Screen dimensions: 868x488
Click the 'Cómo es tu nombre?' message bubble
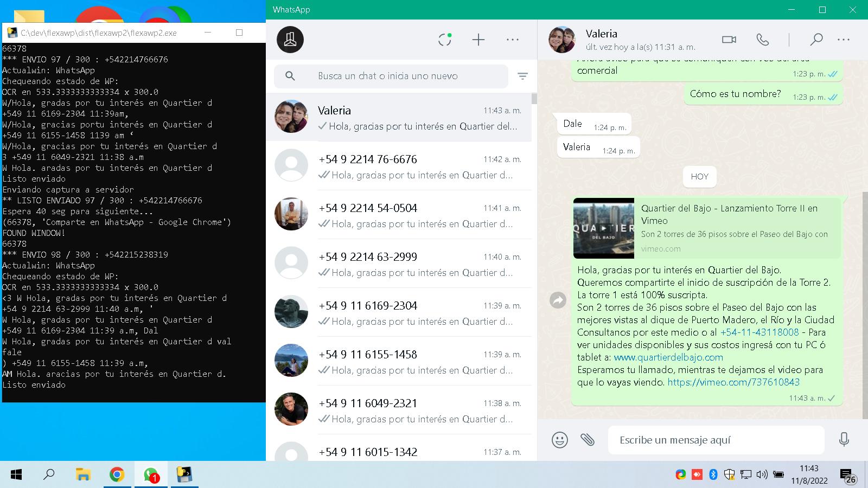pos(763,94)
